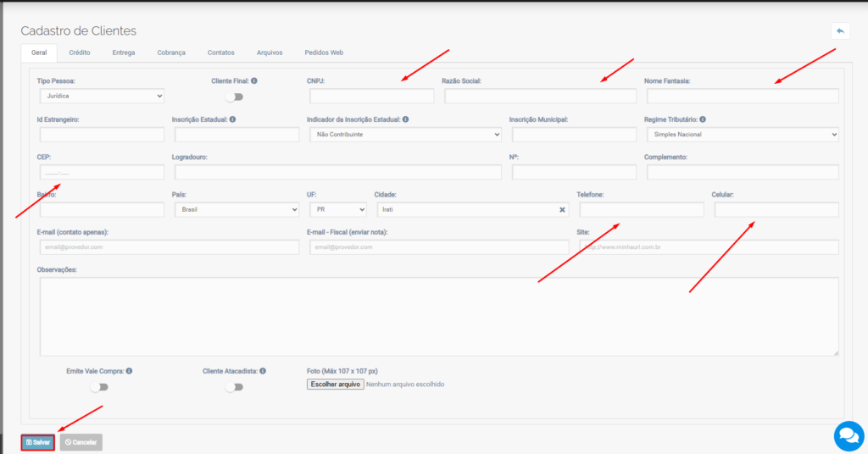Click the Cancelar button
The height and width of the screenshot is (454, 868).
[81, 442]
